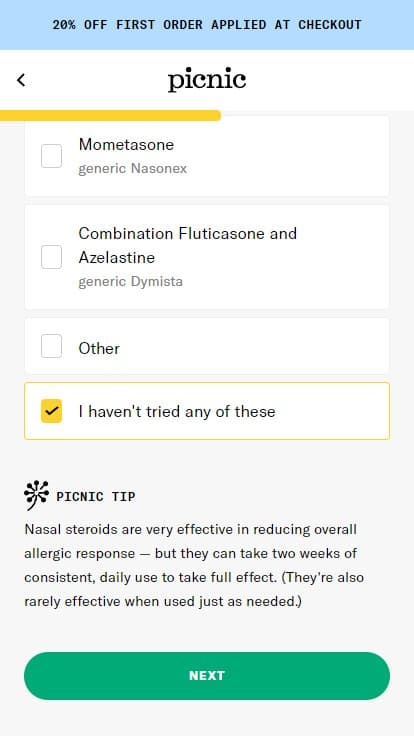Select the Other checkbox

pos(51,346)
